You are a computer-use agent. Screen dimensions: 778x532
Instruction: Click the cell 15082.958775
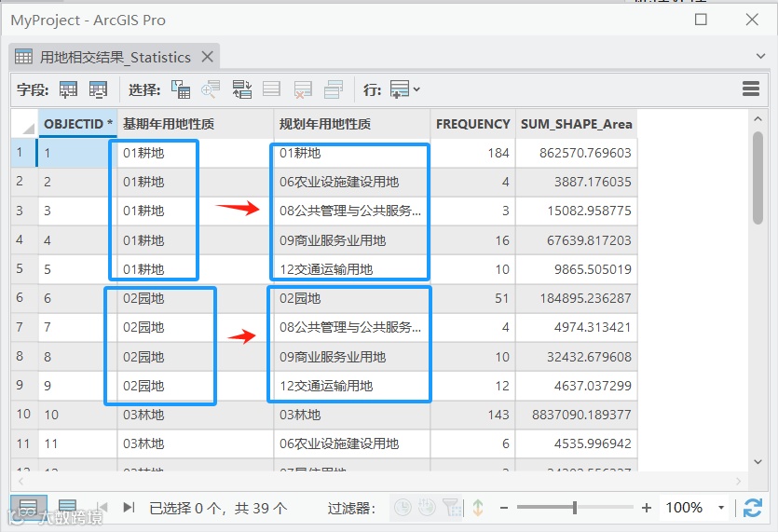(x=576, y=211)
